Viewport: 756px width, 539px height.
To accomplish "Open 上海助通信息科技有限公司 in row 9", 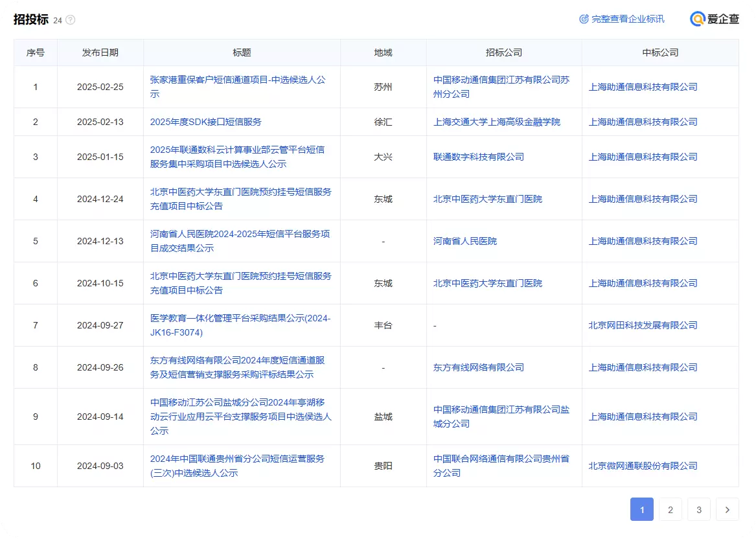I will click(643, 417).
